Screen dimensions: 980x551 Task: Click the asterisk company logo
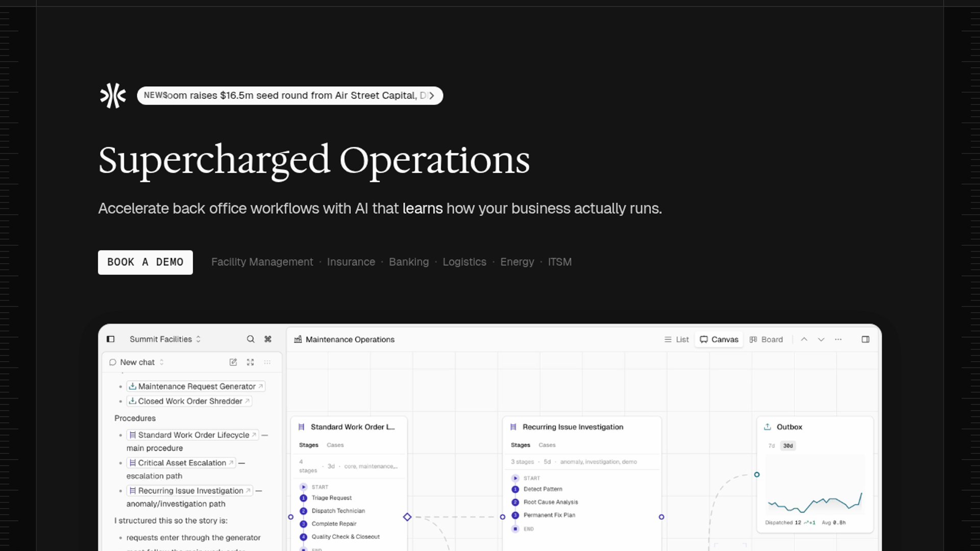click(113, 95)
